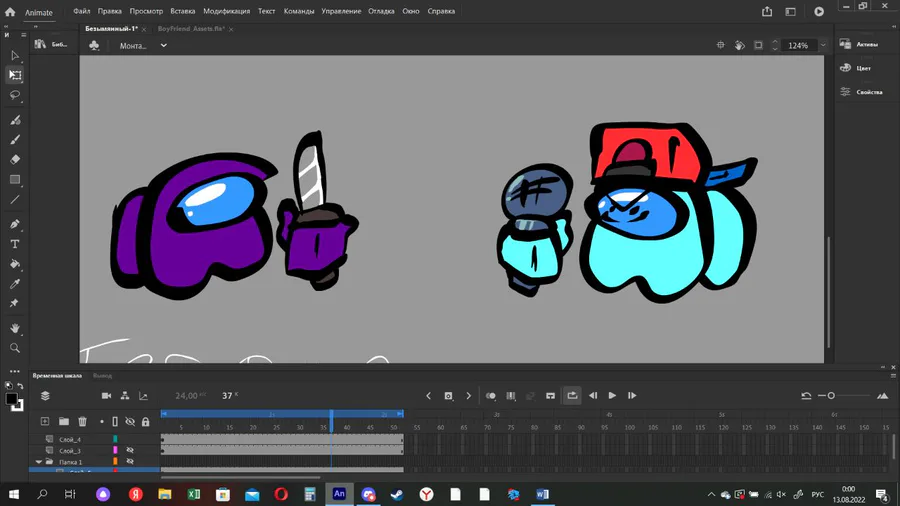This screenshot has height=506, width=900.
Task: Toggle the Loop playback button
Action: coord(572,395)
